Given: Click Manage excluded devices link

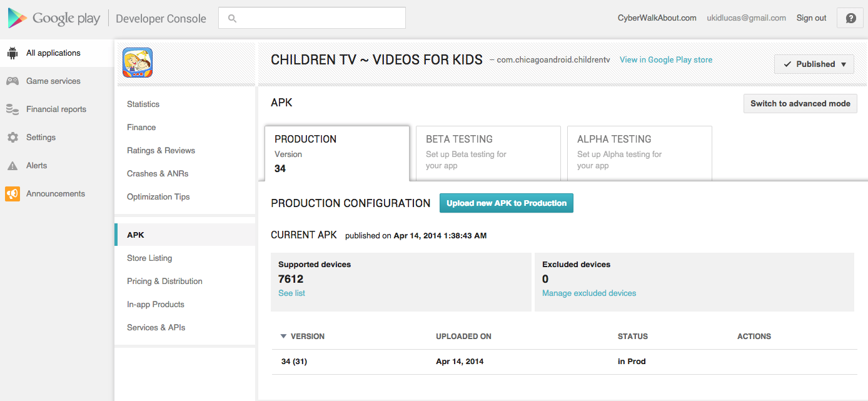Looking at the screenshot, I should (589, 293).
